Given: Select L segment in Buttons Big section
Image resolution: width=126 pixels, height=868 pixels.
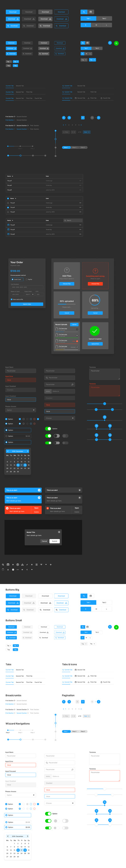Looking at the screenshot, I should click(x=106, y=609).
